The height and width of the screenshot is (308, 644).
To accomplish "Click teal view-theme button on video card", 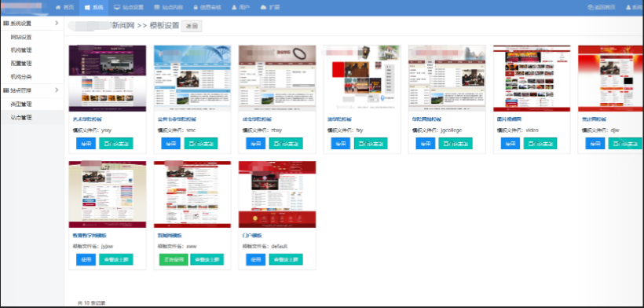I will pos(540,143).
